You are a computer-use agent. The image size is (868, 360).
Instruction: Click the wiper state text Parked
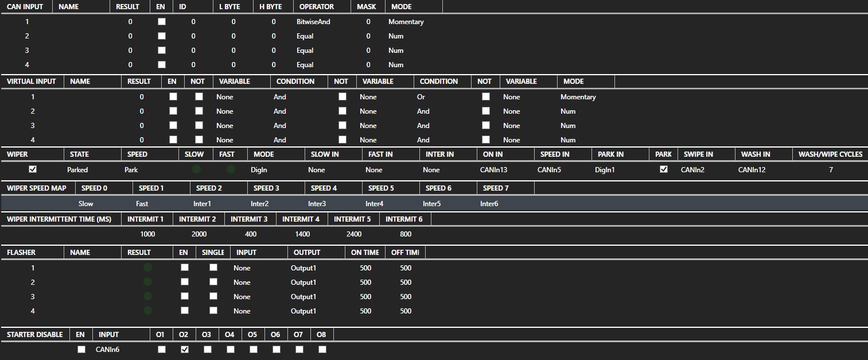(x=77, y=170)
